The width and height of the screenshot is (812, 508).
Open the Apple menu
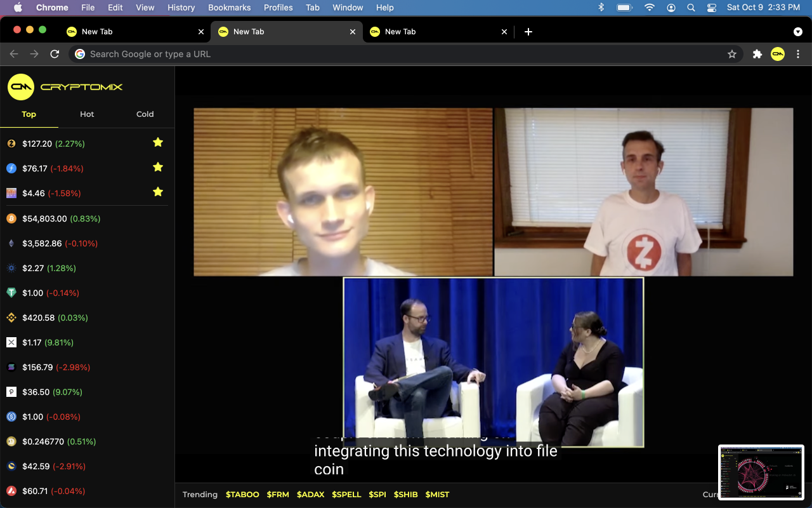coord(18,8)
